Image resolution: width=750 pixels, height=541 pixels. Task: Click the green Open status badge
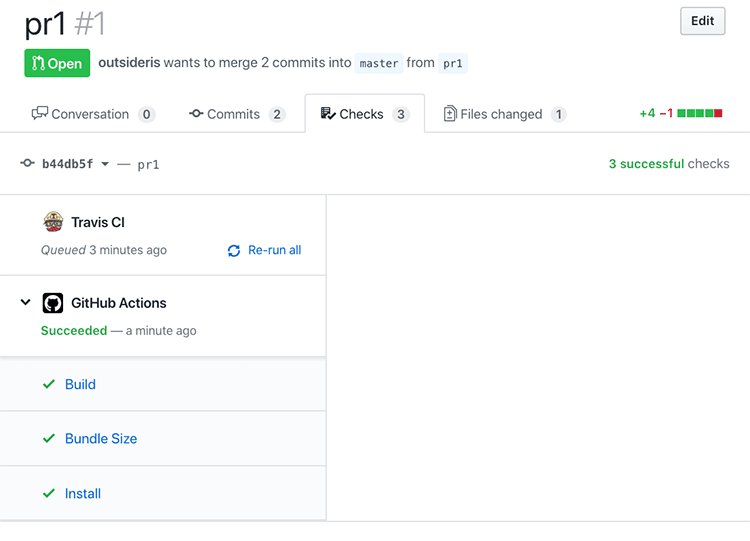[x=57, y=63]
